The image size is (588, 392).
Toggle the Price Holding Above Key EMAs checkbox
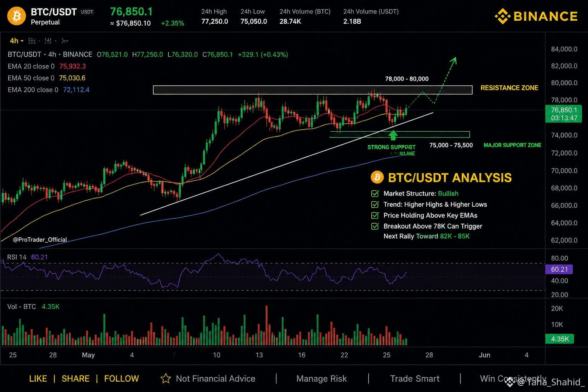375,216
